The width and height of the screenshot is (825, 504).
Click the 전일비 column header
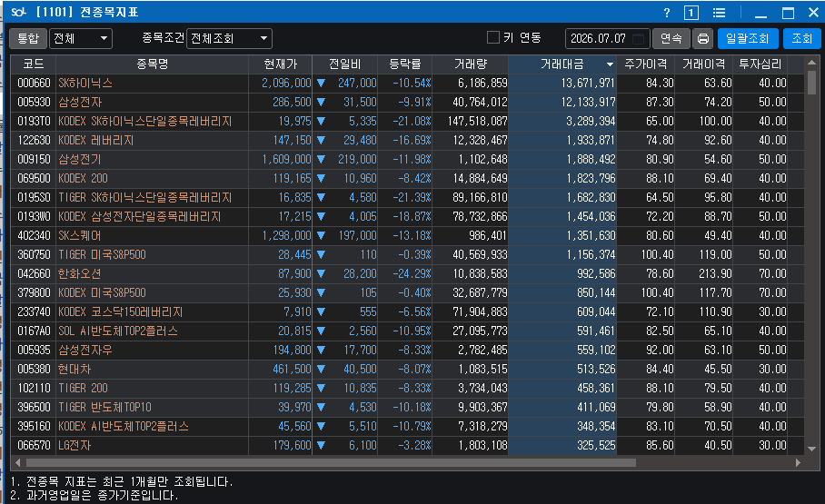(x=345, y=64)
